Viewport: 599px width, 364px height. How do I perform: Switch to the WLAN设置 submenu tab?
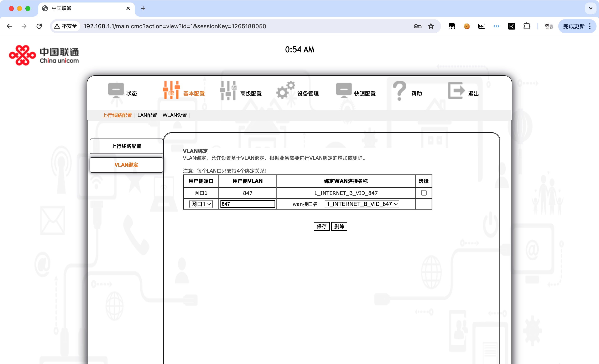[x=175, y=115]
